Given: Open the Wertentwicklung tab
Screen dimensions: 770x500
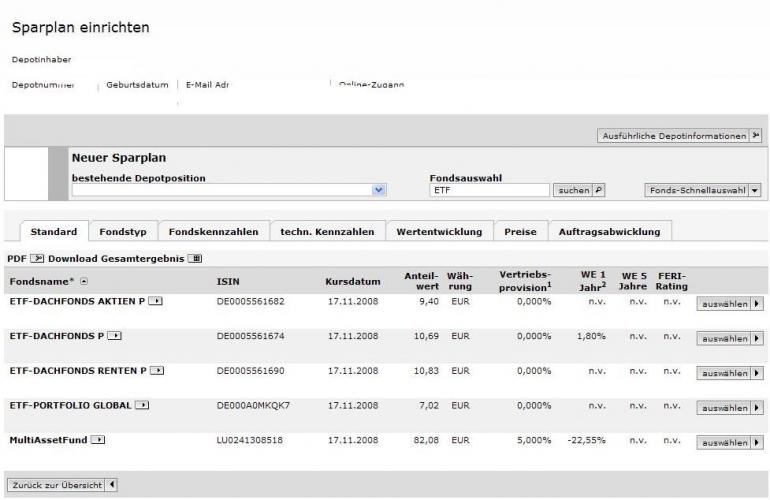Looking at the screenshot, I should pyautogui.click(x=439, y=232).
